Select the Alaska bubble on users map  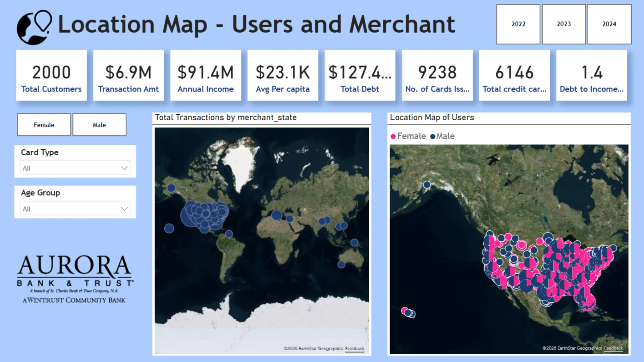[427, 185]
